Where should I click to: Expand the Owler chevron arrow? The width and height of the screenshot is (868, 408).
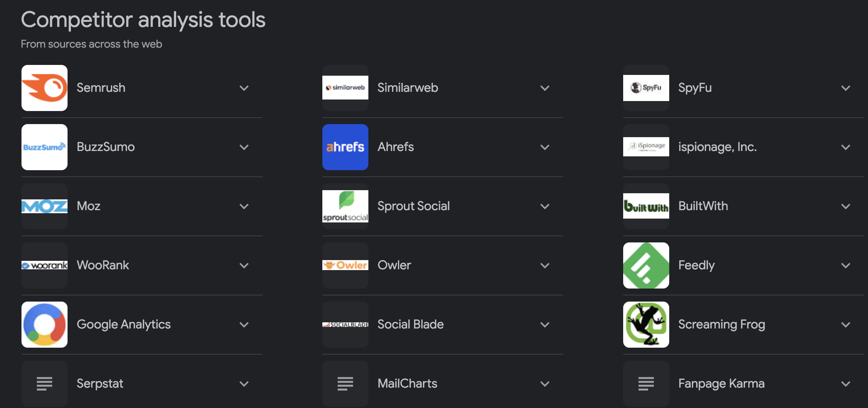pos(545,265)
